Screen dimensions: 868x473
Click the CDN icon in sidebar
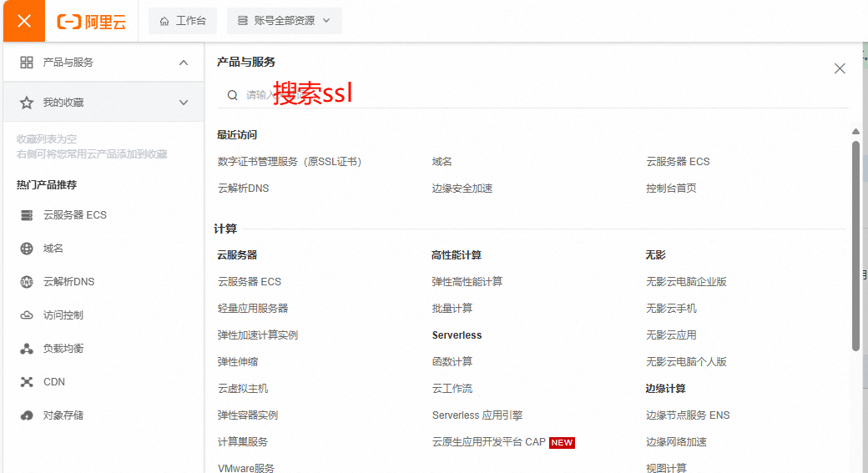tap(27, 382)
